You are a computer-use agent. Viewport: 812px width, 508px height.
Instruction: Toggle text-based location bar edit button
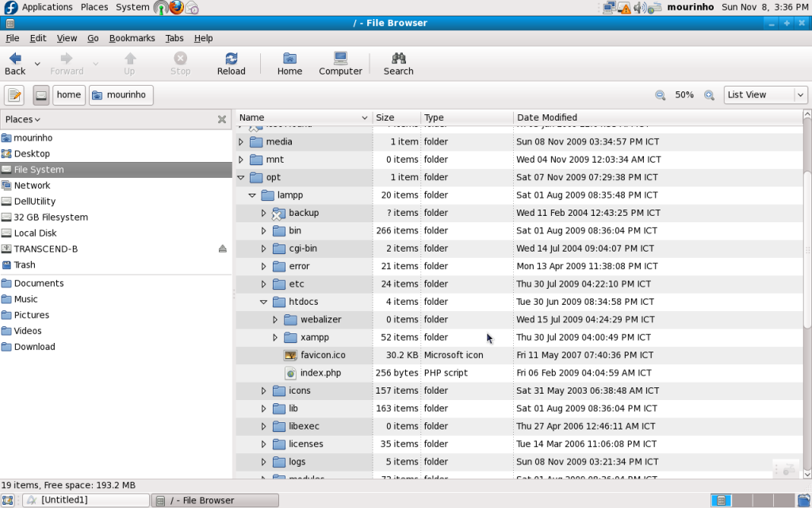pos(14,95)
